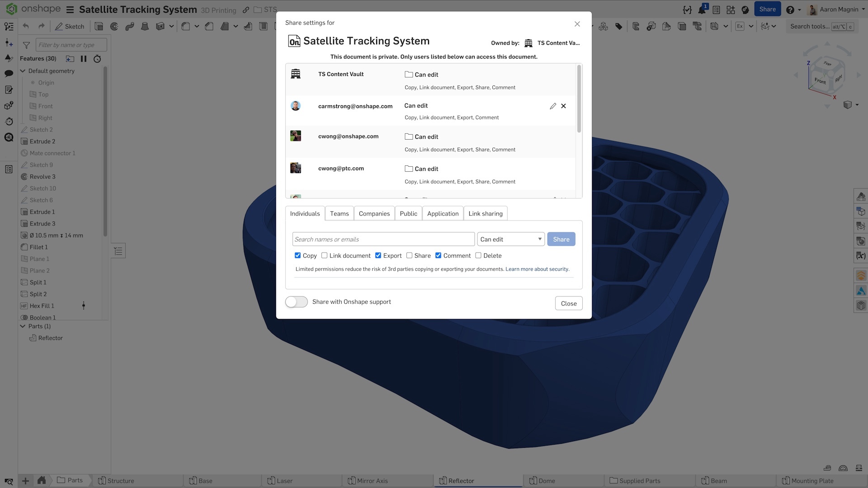
Task: Click the rollback timer icon beside Features
Action: point(97,59)
